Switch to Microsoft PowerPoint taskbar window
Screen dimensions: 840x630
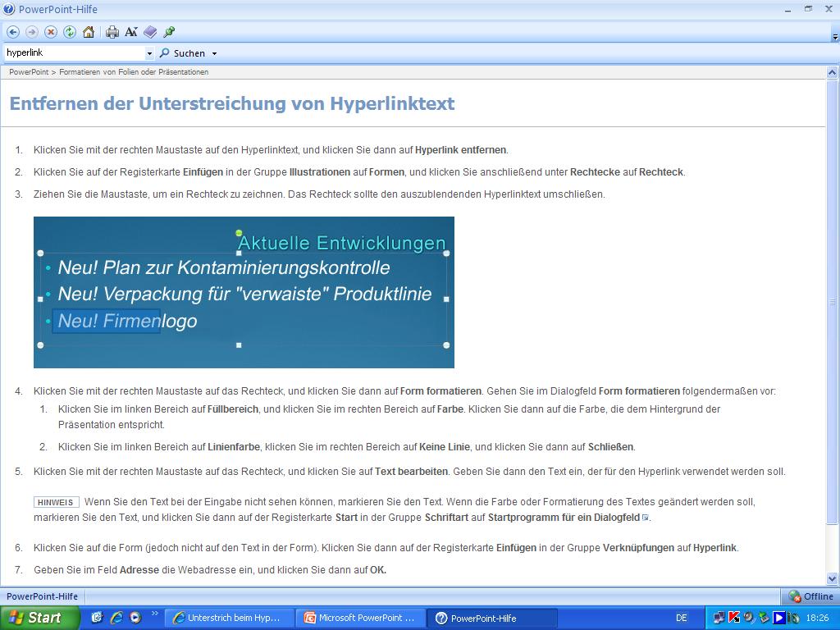pyautogui.click(x=361, y=618)
